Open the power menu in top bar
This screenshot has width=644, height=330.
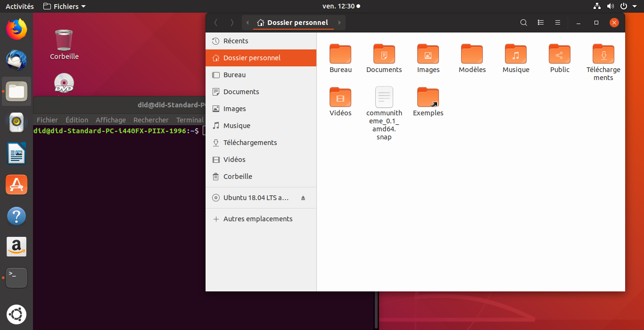tap(624, 6)
